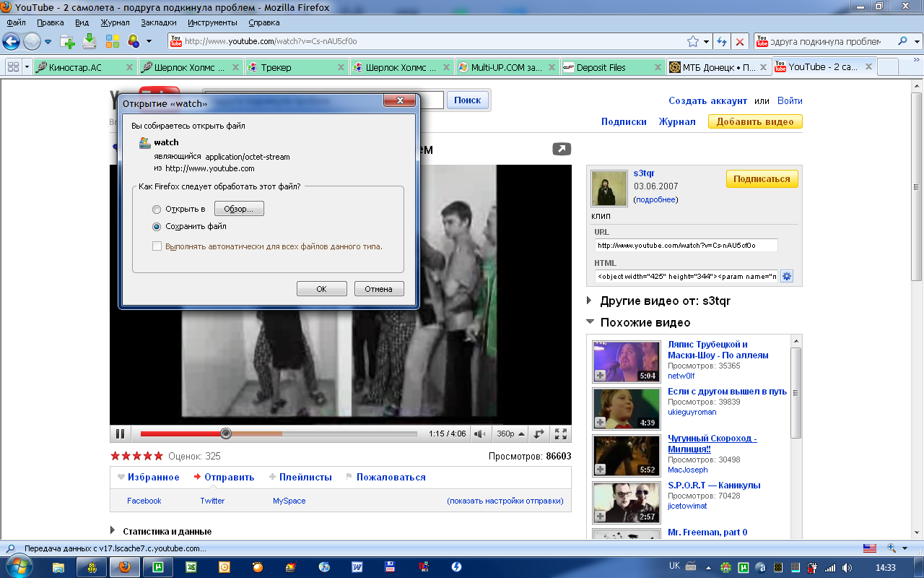Mute the video with the speaker icon
The height and width of the screenshot is (578, 924).
pos(479,434)
